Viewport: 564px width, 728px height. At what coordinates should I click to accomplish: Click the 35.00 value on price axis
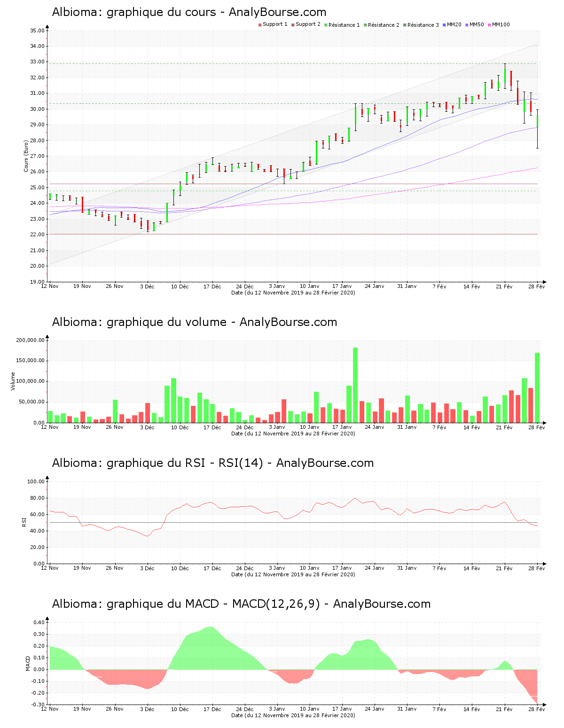point(37,31)
